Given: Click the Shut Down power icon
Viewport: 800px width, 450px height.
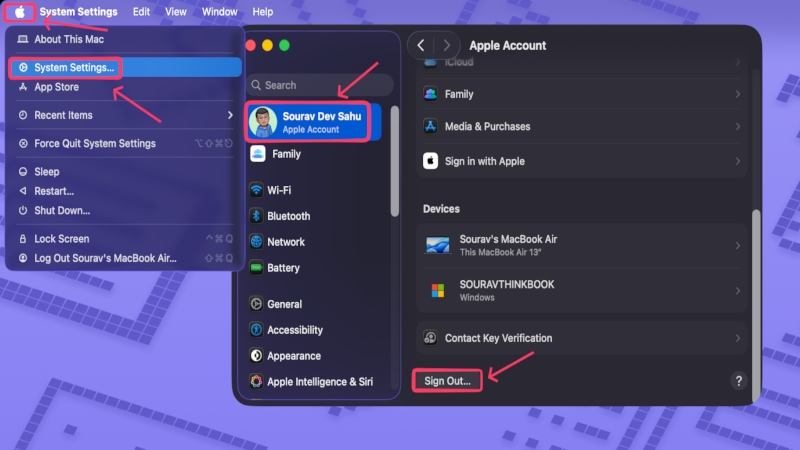Looking at the screenshot, I should coord(22,210).
